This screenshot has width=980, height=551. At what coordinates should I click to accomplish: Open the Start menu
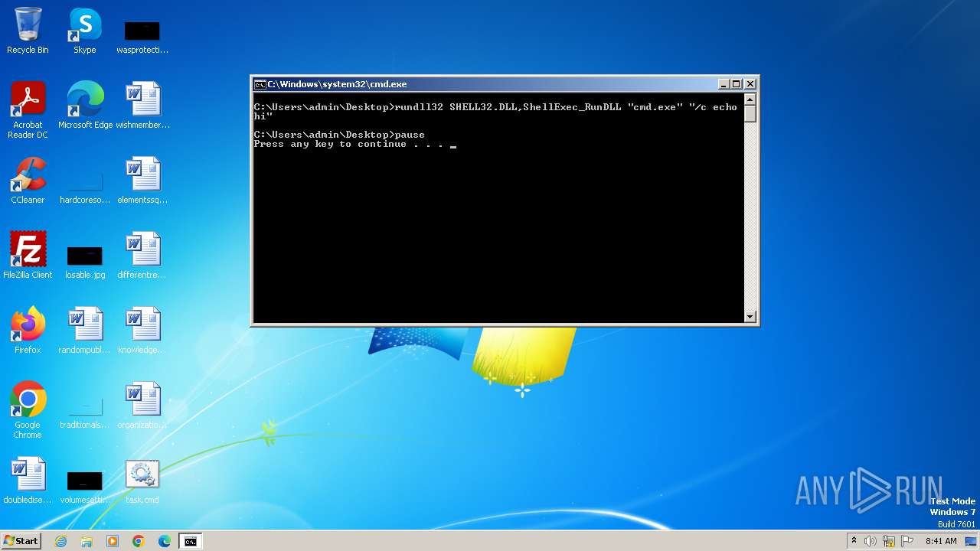tap(21, 541)
